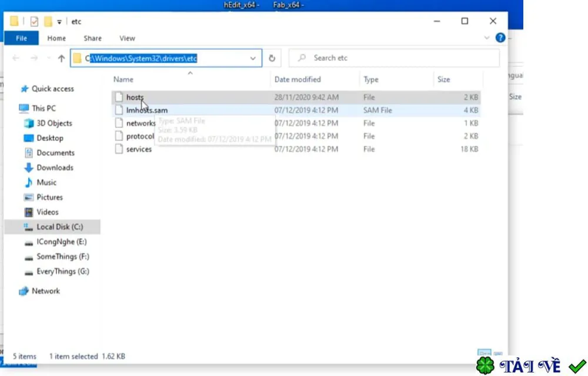Maximize the etc Explorer window
Screen dimensions: 588x376
(465, 21)
